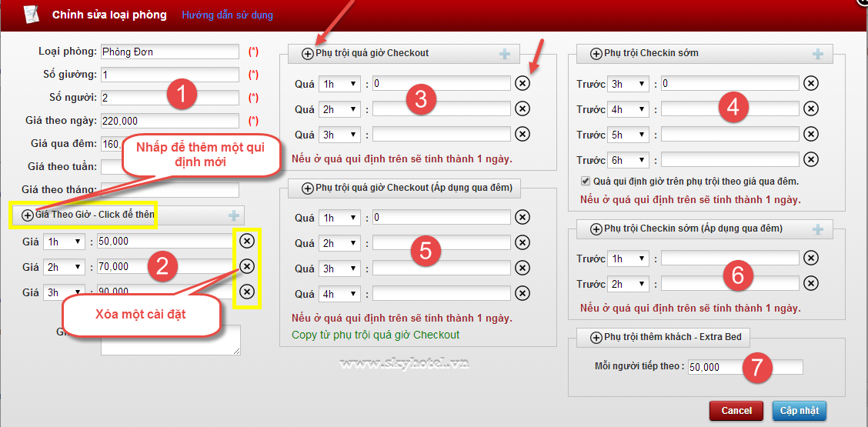The width and height of the screenshot is (868, 427).
Task: Add new row via 'Giá Theo Giờ' plus icon
Action: 234,215
